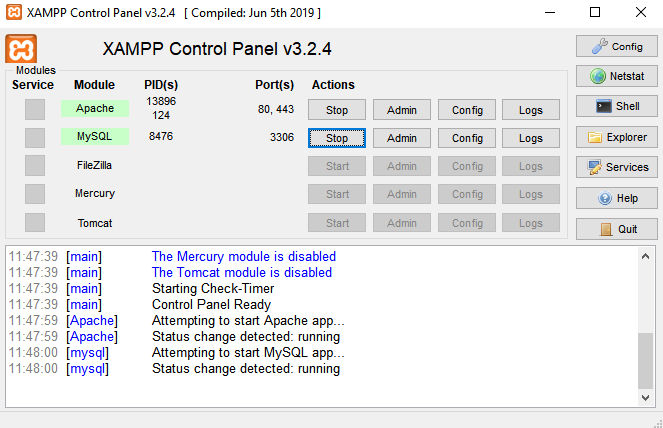Click Mercury Admin button
The height and width of the screenshot is (428, 663).
point(402,194)
